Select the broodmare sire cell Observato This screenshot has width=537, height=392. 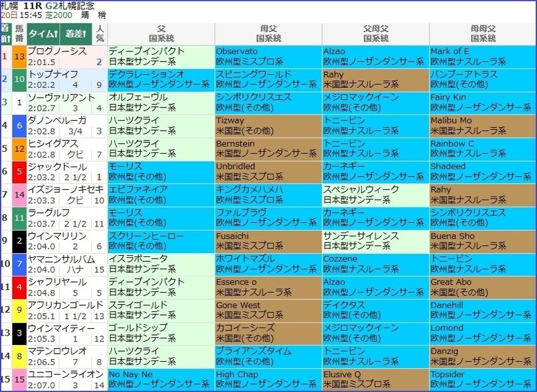238,48
